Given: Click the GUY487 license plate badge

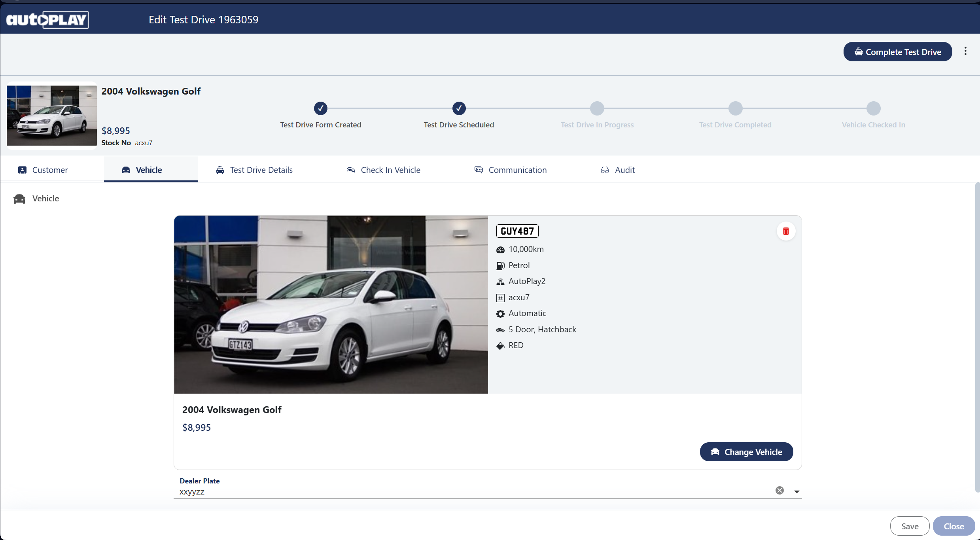Looking at the screenshot, I should coord(517,231).
